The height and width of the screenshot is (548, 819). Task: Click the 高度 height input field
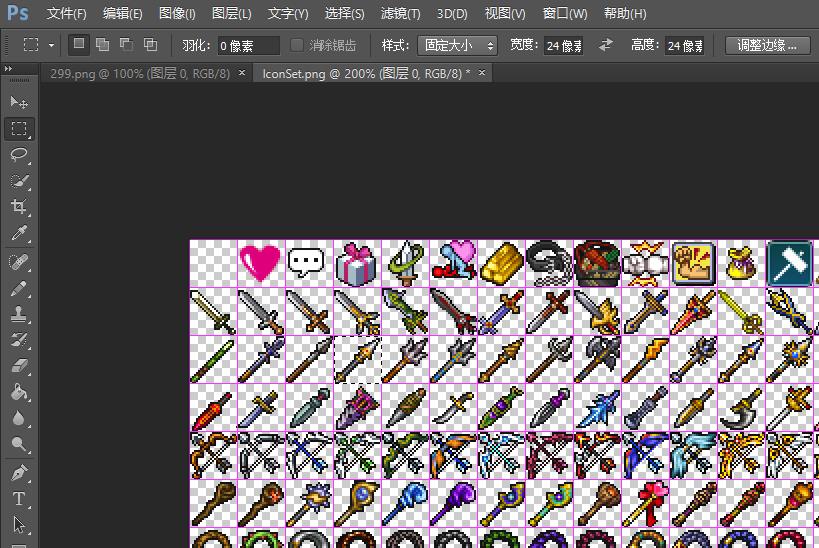click(684, 46)
